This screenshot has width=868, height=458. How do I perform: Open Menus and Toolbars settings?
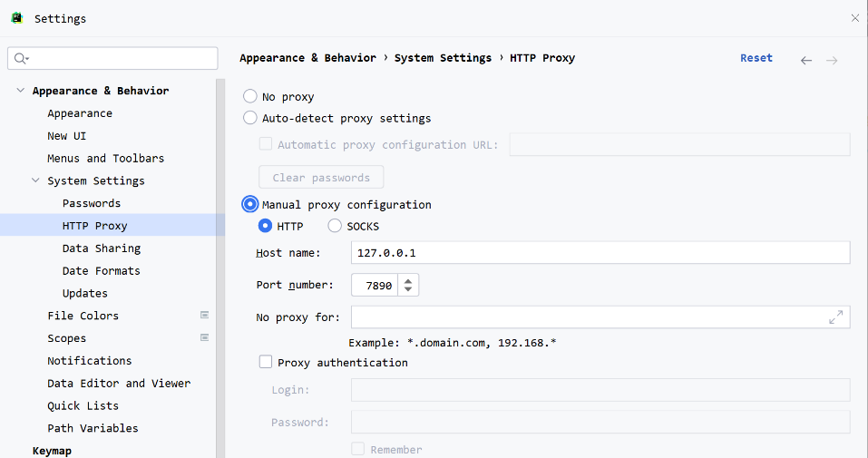[106, 158]
